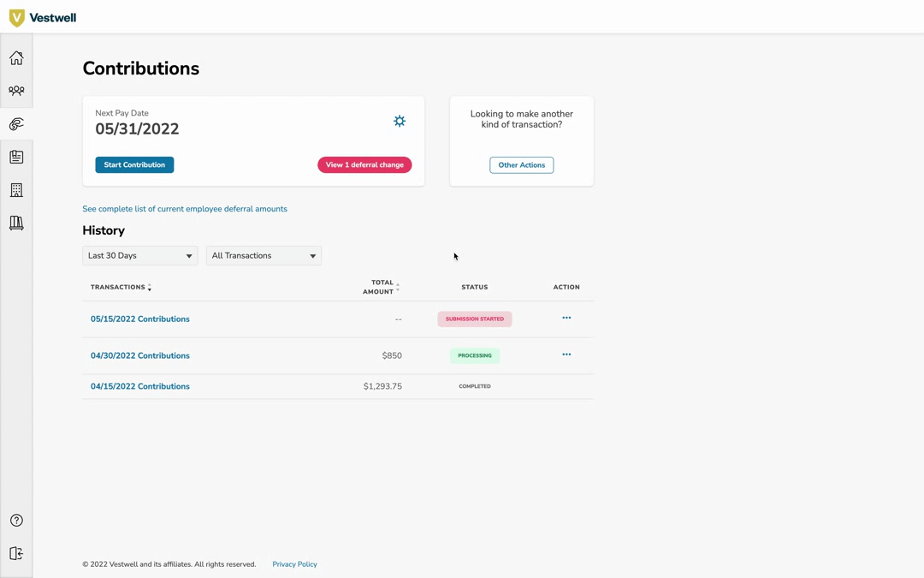
Task: Open actions menu for 05/15/2022 Contributions
Action: point(566,318)
